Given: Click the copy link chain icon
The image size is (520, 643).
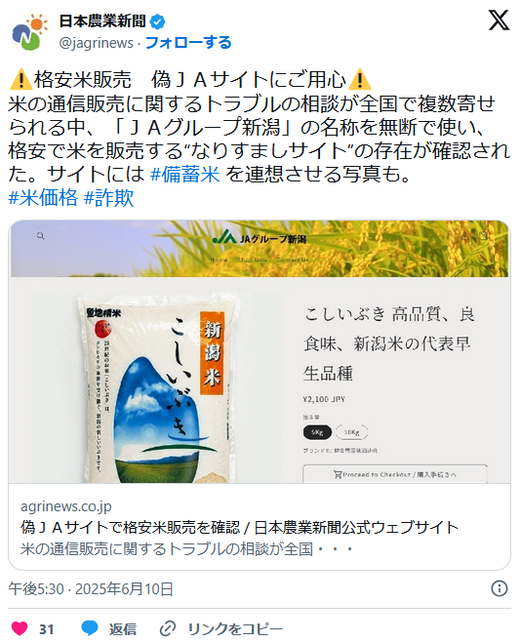Looking at the screenshot, I should click(x=167, y=628).
